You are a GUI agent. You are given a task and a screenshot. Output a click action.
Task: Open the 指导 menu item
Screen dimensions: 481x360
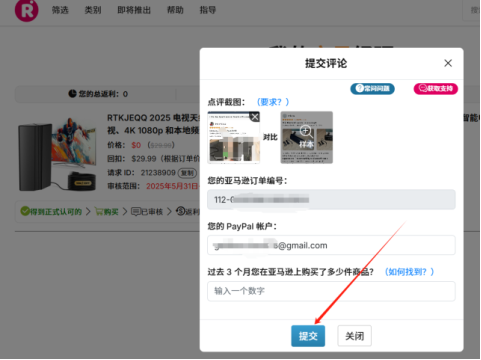pyautogui.click(x=208, y=10)
